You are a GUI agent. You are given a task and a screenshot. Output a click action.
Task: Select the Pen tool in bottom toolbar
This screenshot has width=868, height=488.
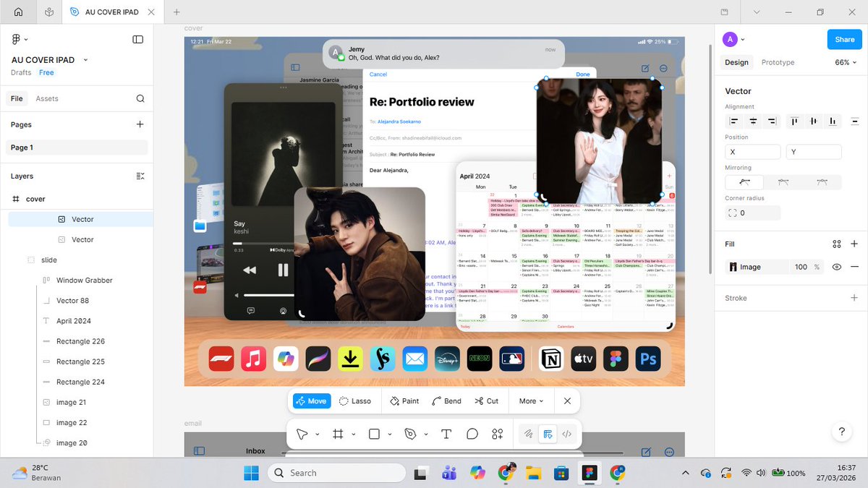tap(411, 434)
